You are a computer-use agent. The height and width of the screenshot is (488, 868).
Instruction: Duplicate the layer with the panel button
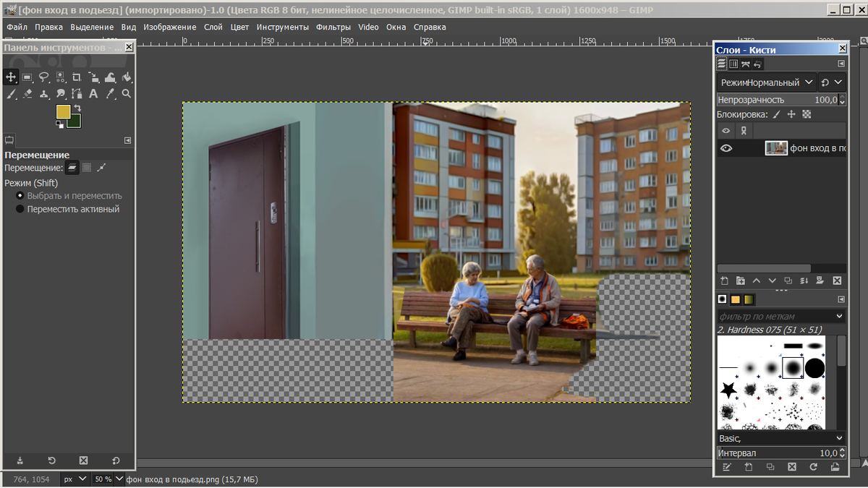coord(788,281)
